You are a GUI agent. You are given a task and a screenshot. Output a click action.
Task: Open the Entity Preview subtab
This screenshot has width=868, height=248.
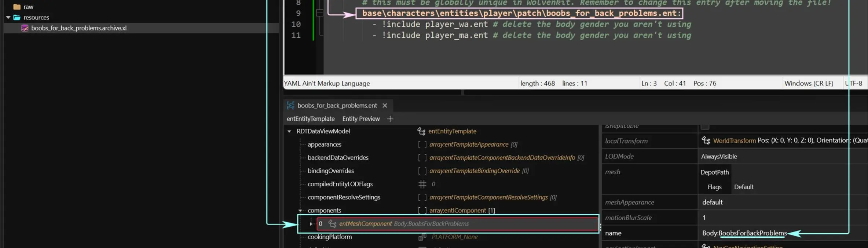[x=361, y=118]
